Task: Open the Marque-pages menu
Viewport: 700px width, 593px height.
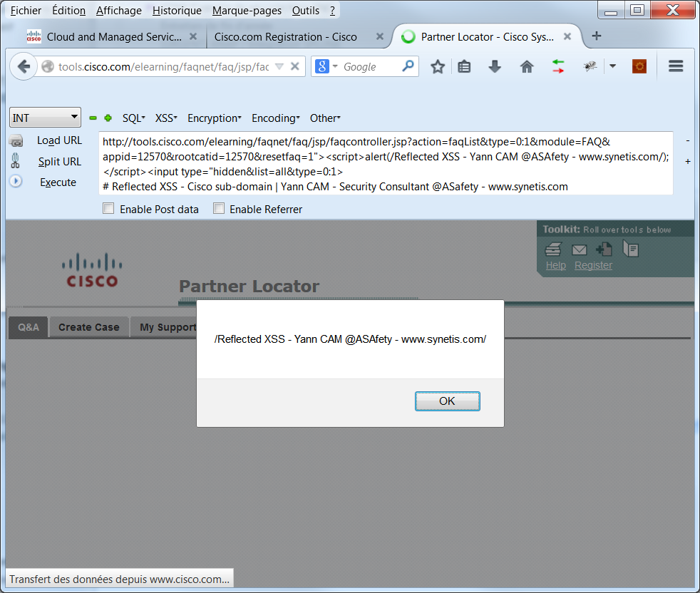Action: coord(247,10)
